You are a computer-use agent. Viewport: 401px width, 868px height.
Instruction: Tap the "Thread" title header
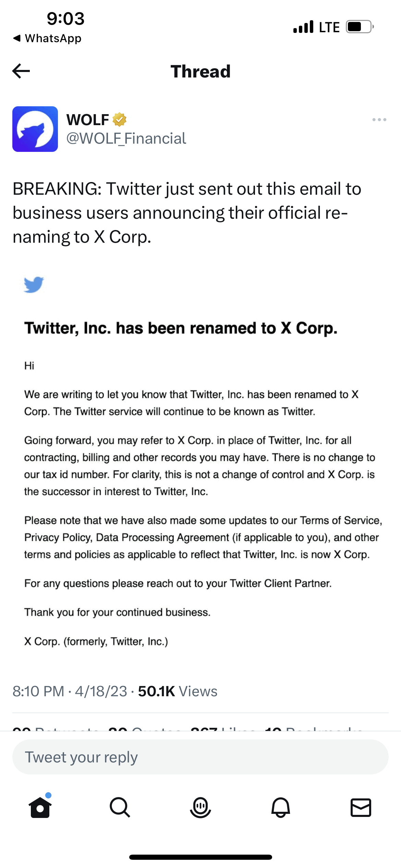pyautogui.click(x=200, y=71)
